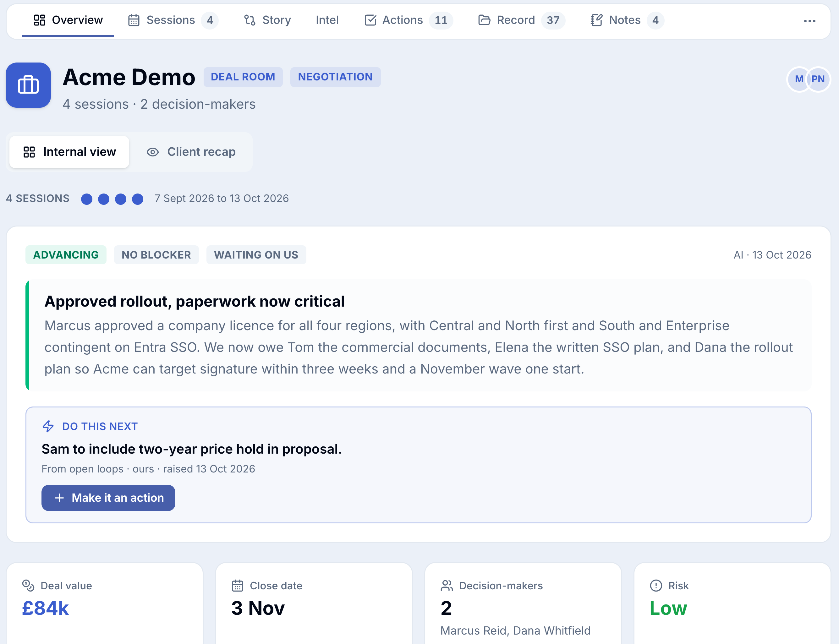Open the PN member avatar
Screen dimensions: 839x644
[818, 79]
